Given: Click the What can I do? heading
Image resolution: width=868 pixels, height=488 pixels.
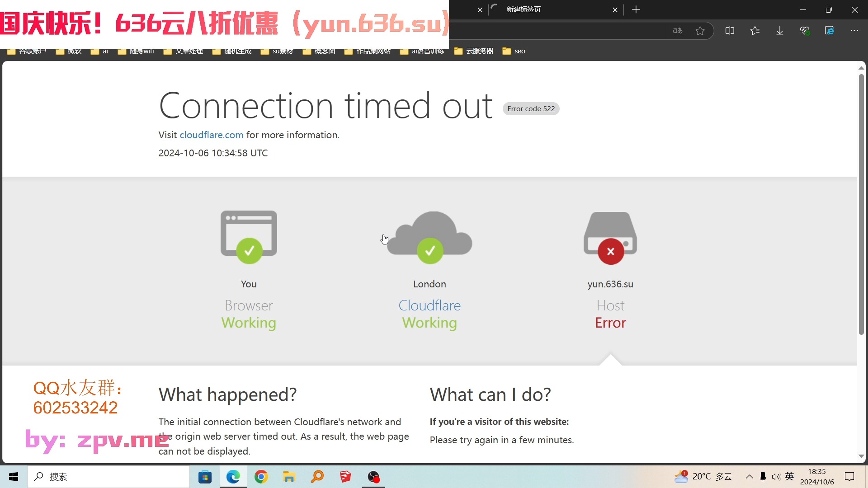Looking at the screenshot, I should [490, 394].
